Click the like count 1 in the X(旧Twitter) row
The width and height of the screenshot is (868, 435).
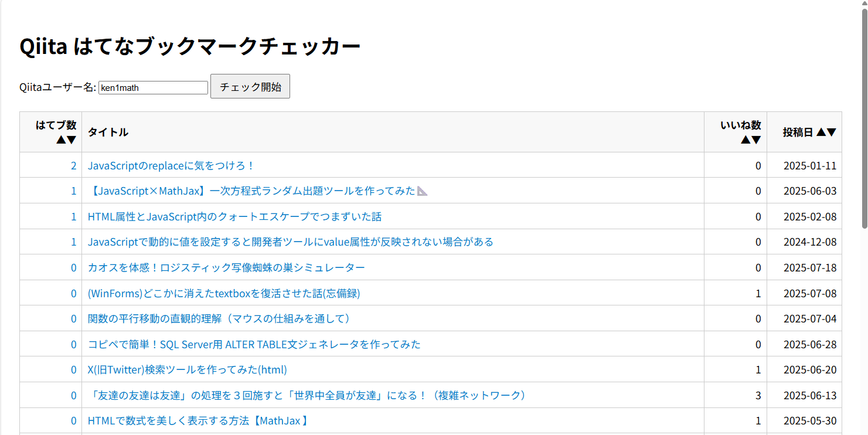pyautogui.click(x=758, y=370)
